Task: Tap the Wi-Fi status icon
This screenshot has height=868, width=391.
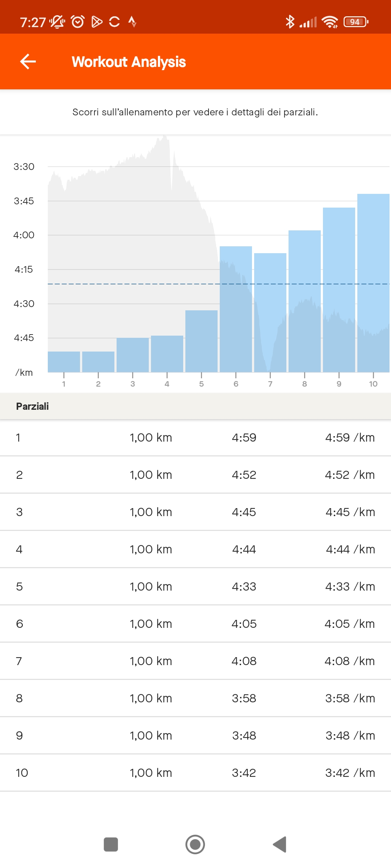Action: 329,22
